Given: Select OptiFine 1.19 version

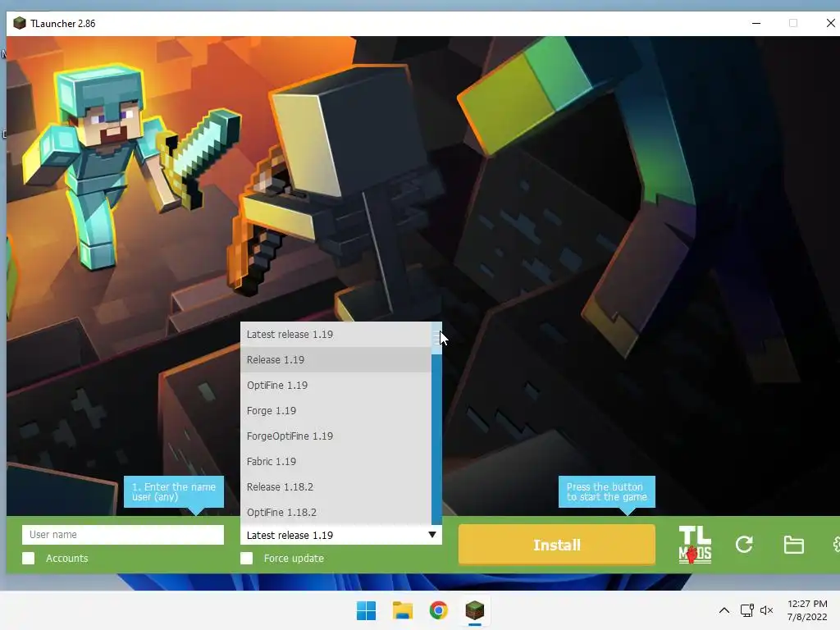Looking at the screenshot, I should [336, 386].
